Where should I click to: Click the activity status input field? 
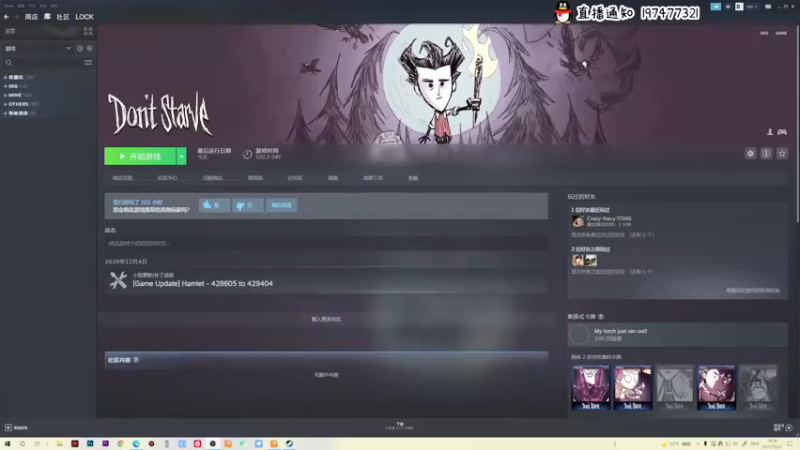pyautogui.click(x=326, y=243)
